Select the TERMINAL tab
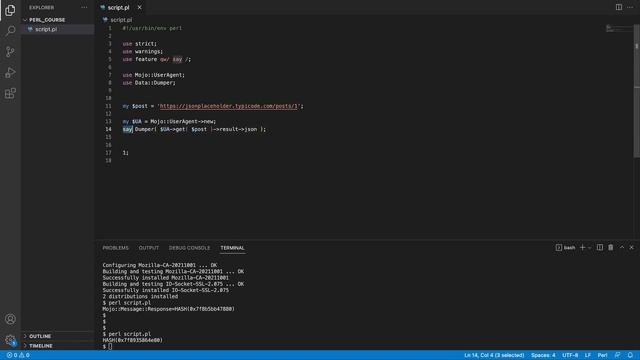Screen dimensions: 640x360 232,248
